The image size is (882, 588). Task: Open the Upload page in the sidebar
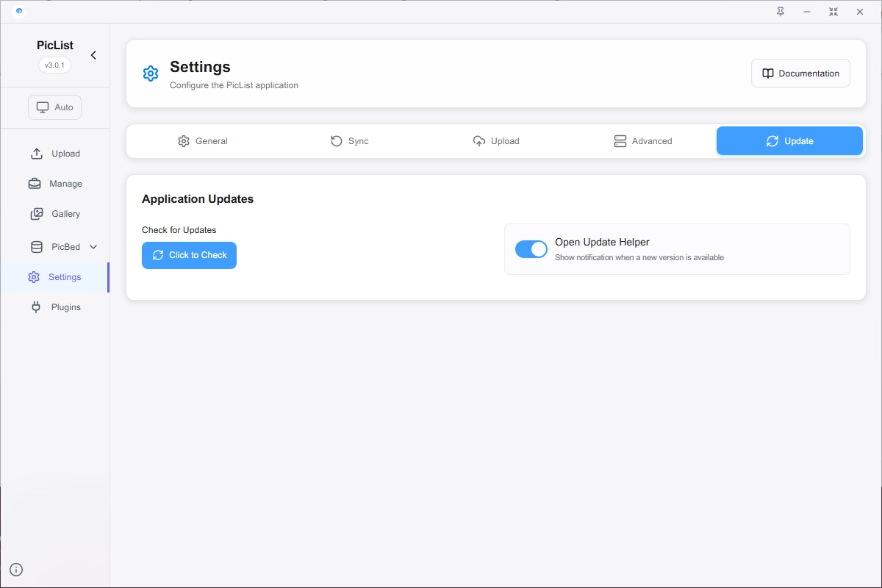pyautogui.click(x=55, y=154)
